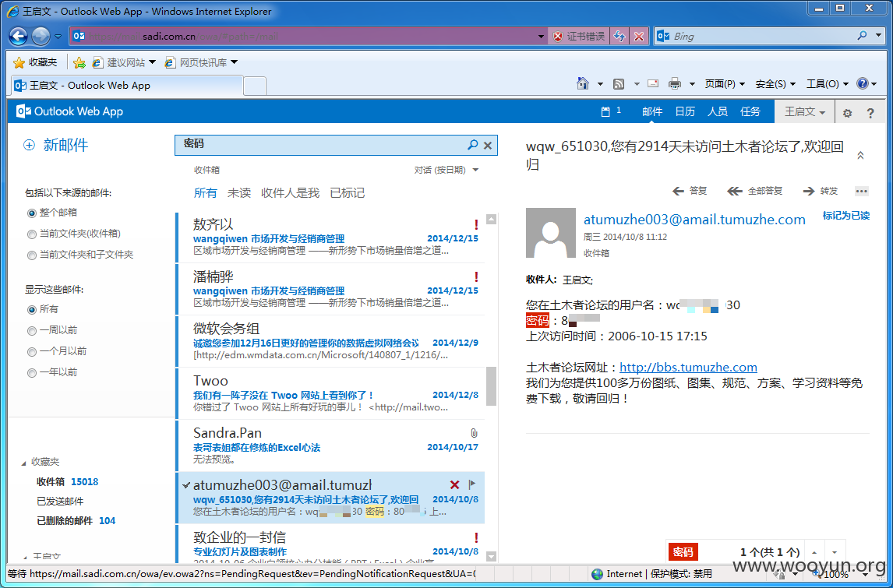Click the message list scrollbar thumb
The image size is (893, 588).
491,386
